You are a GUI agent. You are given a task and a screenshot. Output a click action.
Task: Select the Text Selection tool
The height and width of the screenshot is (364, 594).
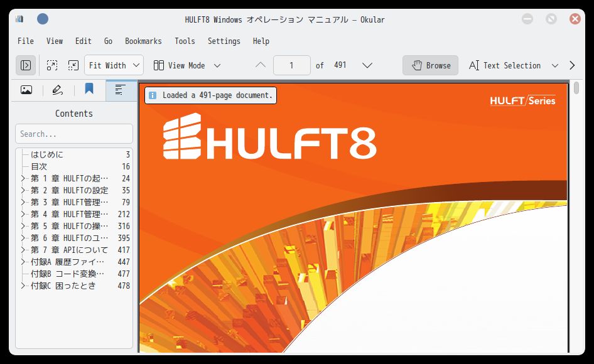pyautogui.click(x=505, y=65)
